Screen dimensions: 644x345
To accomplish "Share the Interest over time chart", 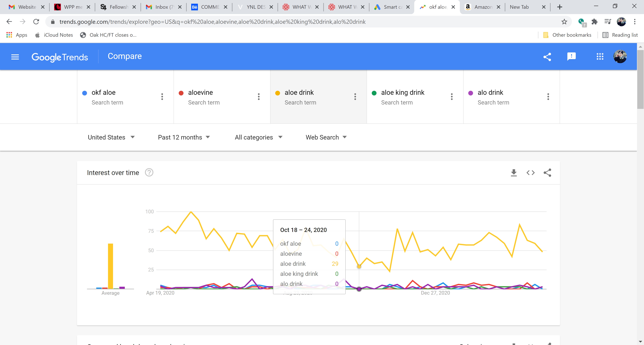I will 547,173.
